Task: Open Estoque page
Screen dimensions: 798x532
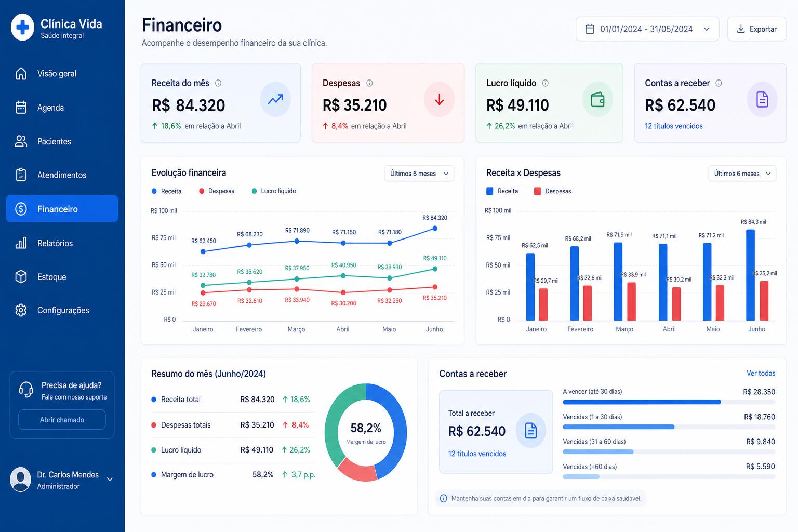Action: (62, 277)
